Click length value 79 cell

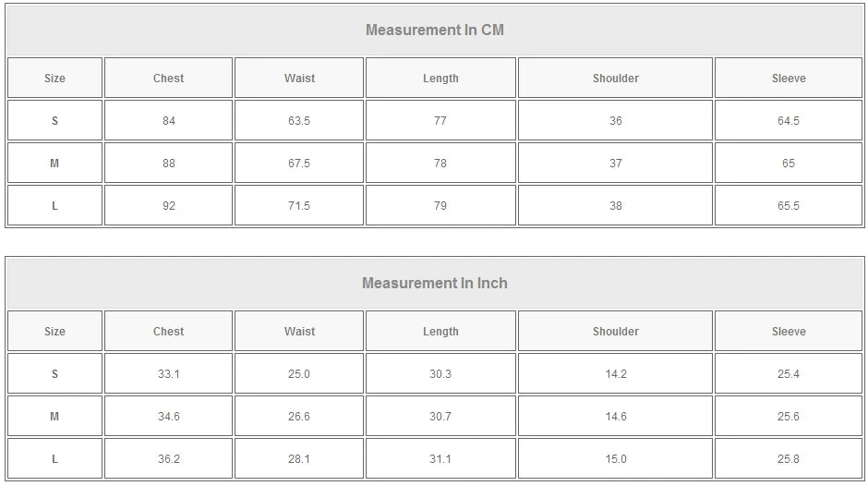click(x=440, y=206)
